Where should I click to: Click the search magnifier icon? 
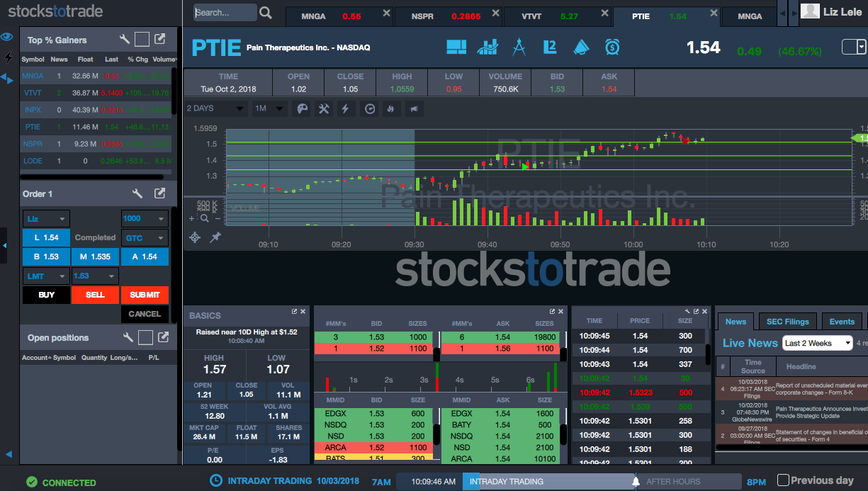pyautogui.click(x=266, y=13)
